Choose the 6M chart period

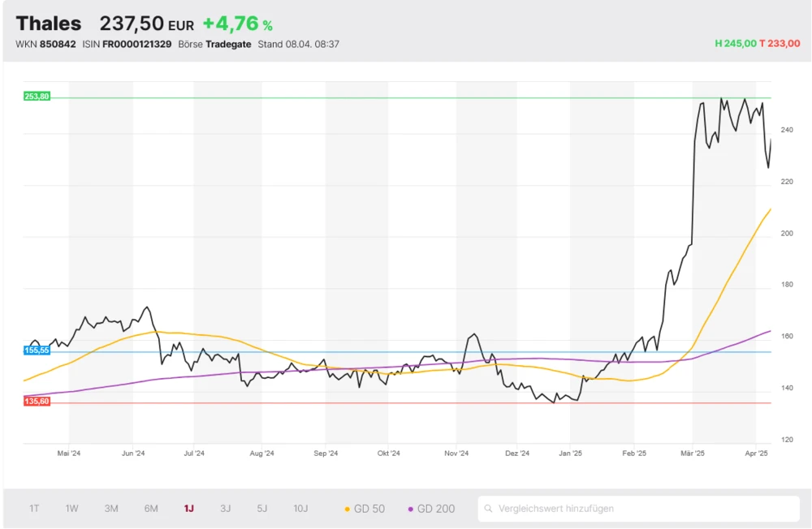coord(151,509)
